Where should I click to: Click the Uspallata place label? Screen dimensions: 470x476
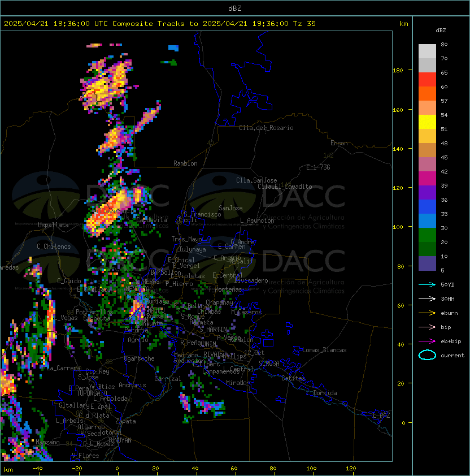point(53,225)
